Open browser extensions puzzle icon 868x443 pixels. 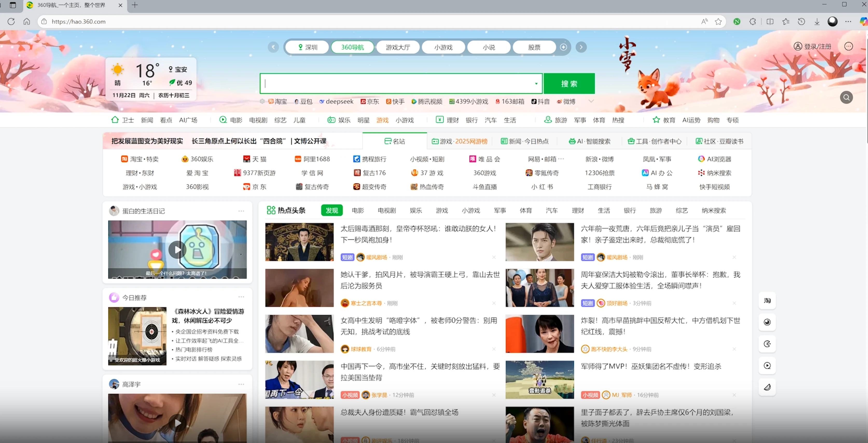click(x=752, y=22)
